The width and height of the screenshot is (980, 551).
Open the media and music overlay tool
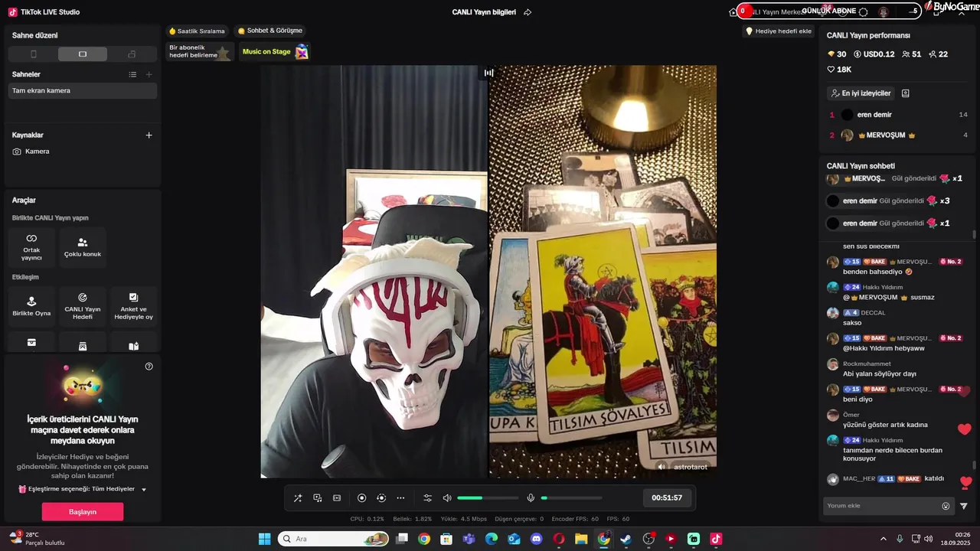click(x=317, y=498)
